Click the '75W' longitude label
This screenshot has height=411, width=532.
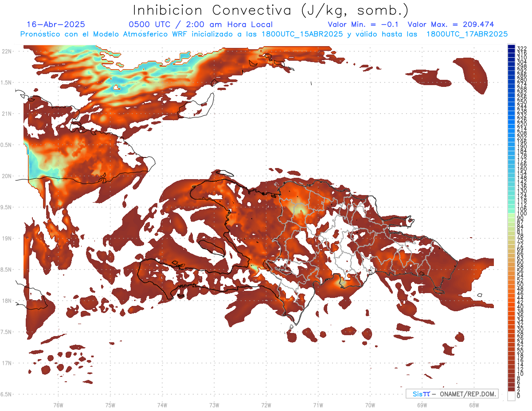pyautogui.click(x=110, y=405)
